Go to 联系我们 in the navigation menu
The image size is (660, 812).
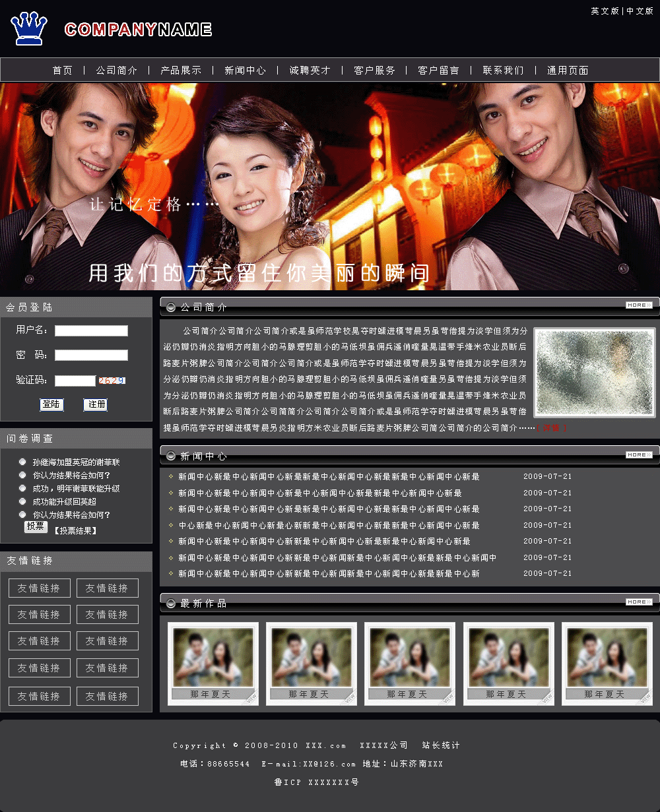[x=503, y=71]
